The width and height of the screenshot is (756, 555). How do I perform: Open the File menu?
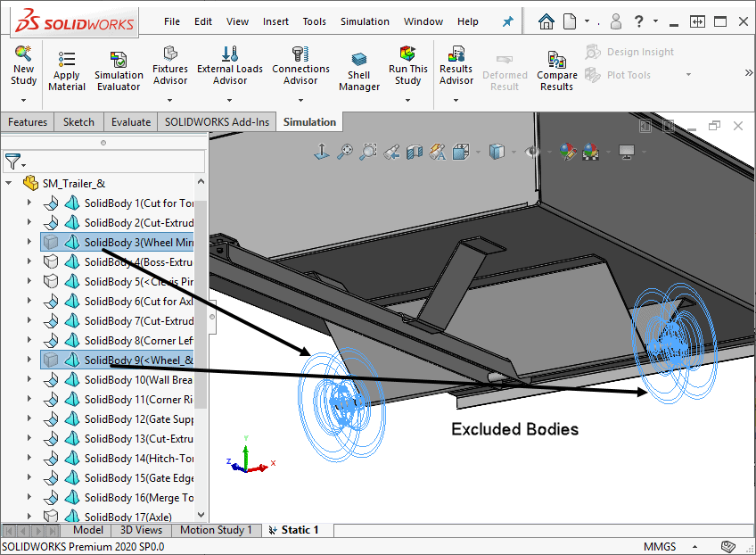[172, 21]
